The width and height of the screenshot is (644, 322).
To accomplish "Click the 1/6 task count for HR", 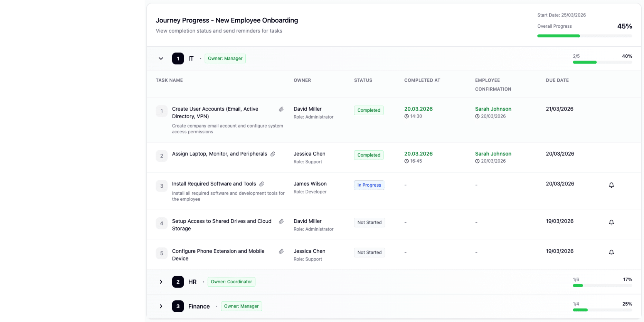I will (x=576, y=279).
